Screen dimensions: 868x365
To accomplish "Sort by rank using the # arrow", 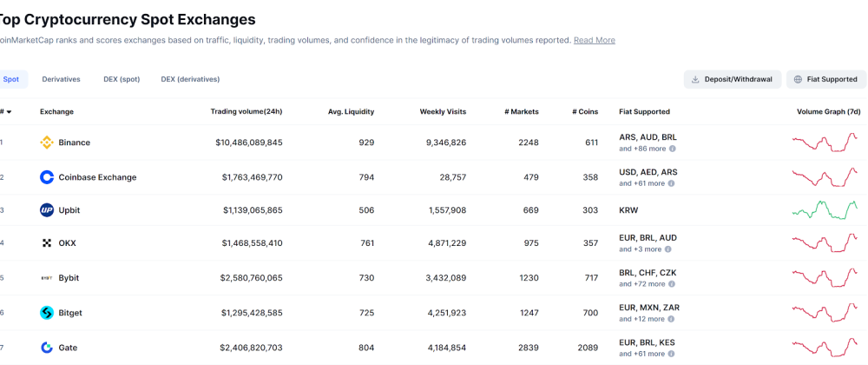I will (x=6, y=112).
